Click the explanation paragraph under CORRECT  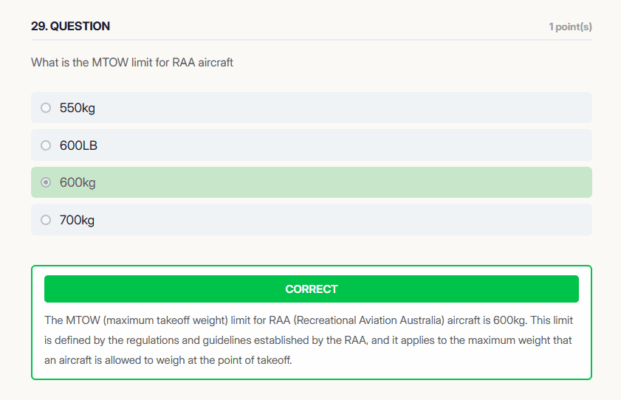coord(311,339)
